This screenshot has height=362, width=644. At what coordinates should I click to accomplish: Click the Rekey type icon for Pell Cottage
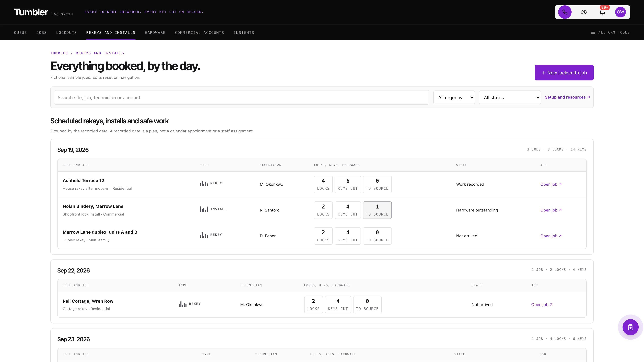click(182, 304)
